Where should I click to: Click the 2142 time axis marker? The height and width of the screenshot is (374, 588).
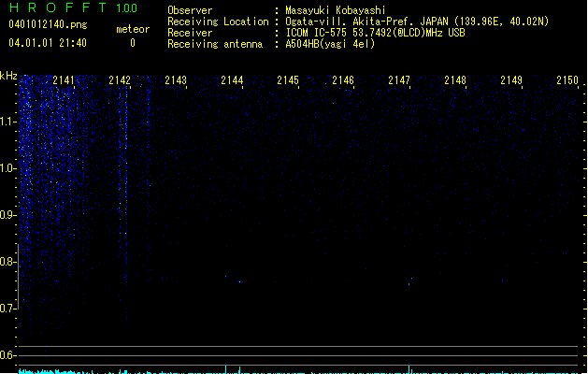coord(120,80)
